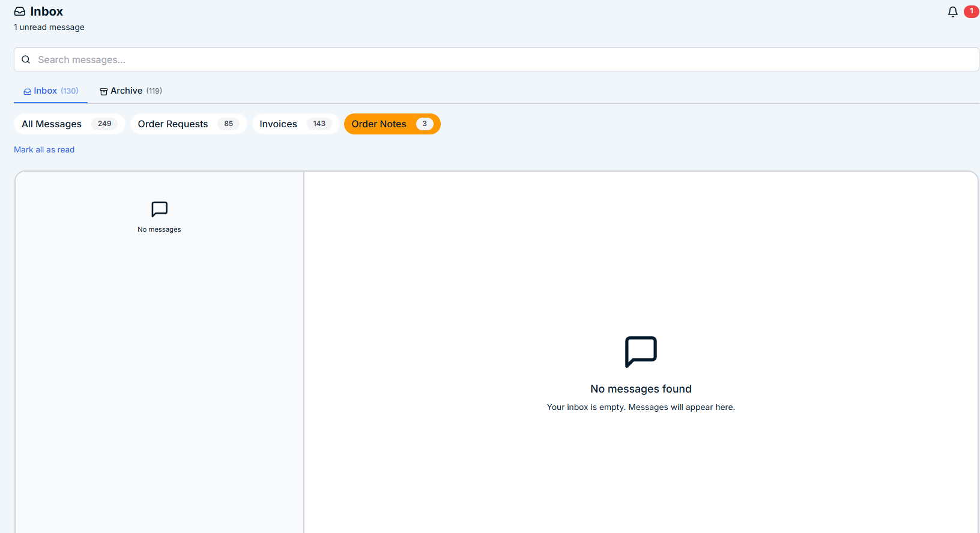Filter by Invoices

coord(295,124)
